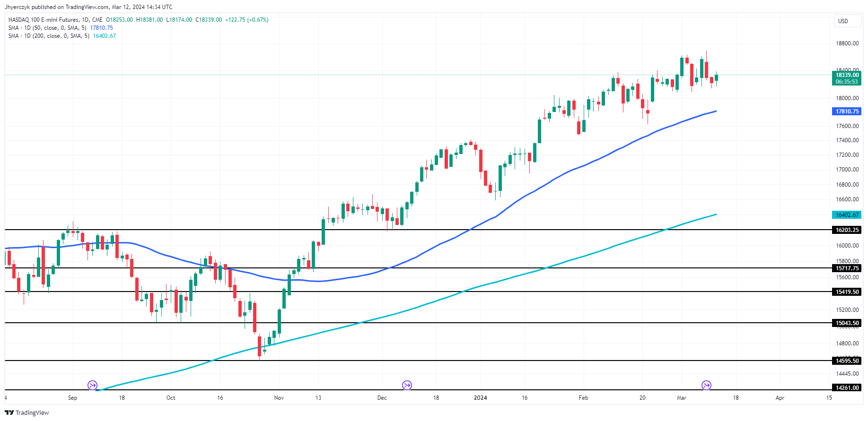Select the NASDAQ 100 E-mini Futures title

tap(55, 20)
